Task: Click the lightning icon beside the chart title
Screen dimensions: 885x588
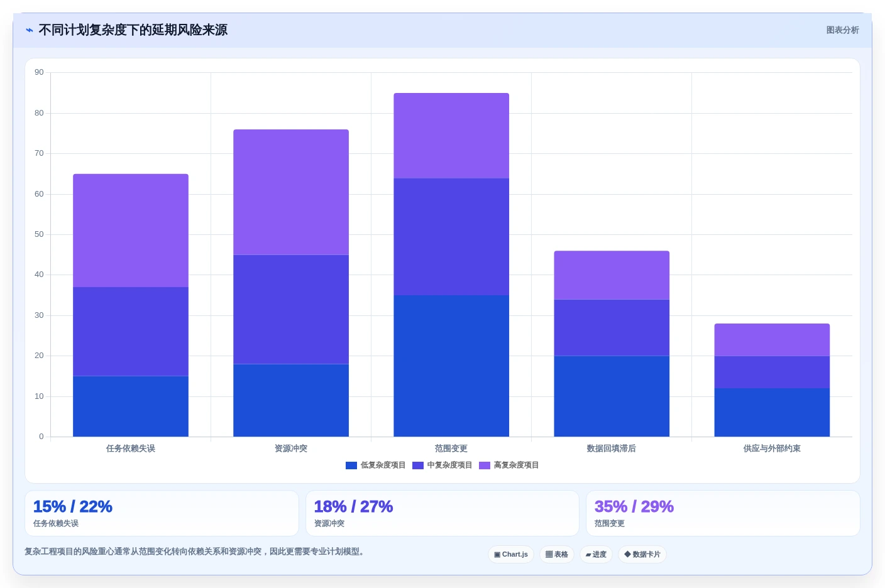Action: (30, 30)
